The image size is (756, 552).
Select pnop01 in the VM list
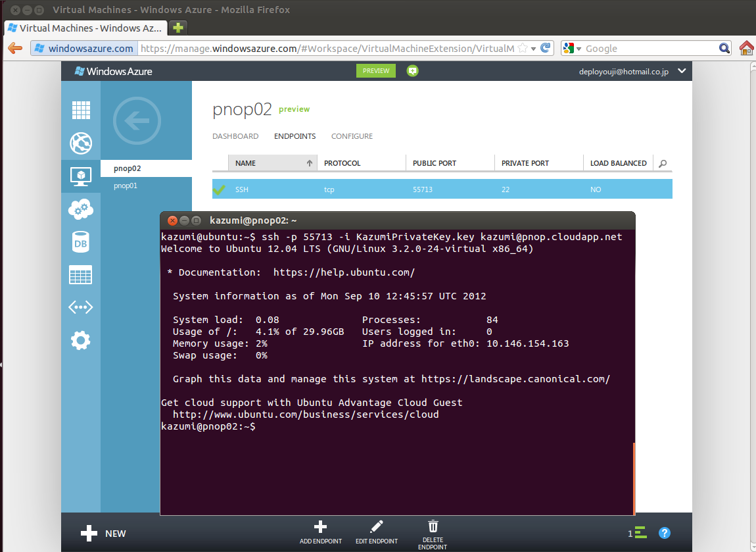click(x=146, y=186)
